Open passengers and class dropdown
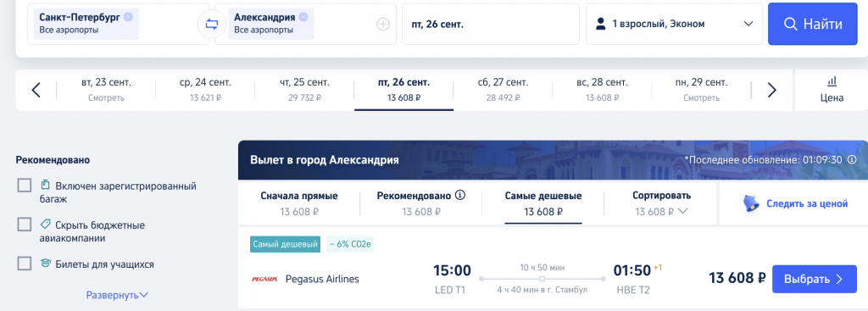Viewport: 868px width, 311px height. [674, 25]
